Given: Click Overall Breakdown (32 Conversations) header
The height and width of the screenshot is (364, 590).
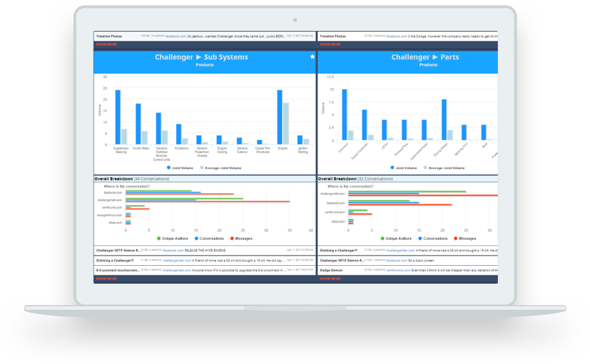Looking at the screenshot, I should click(356, 179).
